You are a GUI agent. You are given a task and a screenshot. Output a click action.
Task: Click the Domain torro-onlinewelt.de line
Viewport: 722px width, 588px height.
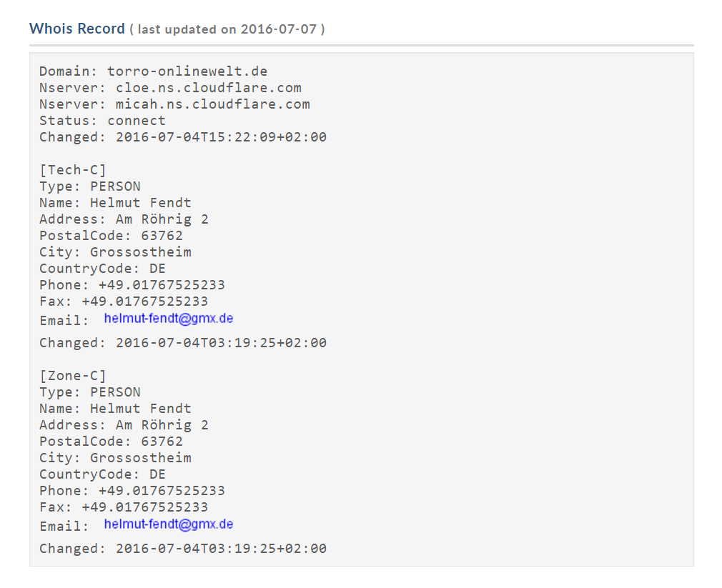(x=153, y=71)
